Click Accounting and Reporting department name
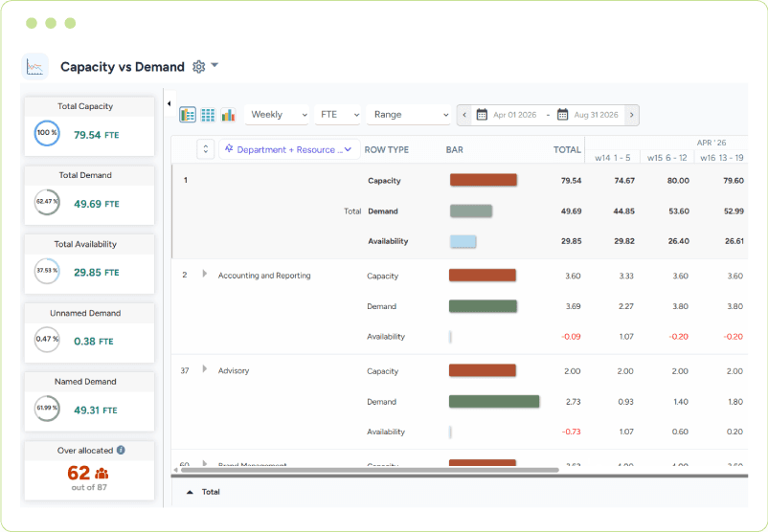Viewport: 768px width, 532px height. pos(264,276)
